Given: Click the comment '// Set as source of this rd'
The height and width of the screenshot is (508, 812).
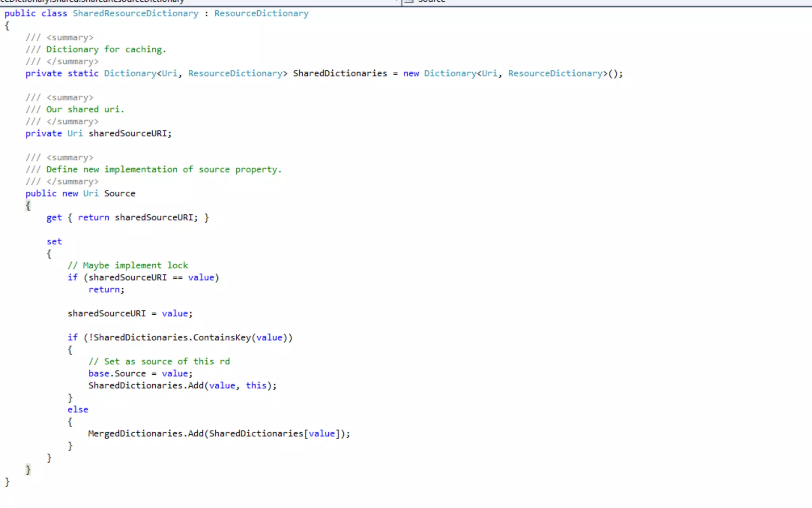Looking at the screenshot, I should click(159, 362).
